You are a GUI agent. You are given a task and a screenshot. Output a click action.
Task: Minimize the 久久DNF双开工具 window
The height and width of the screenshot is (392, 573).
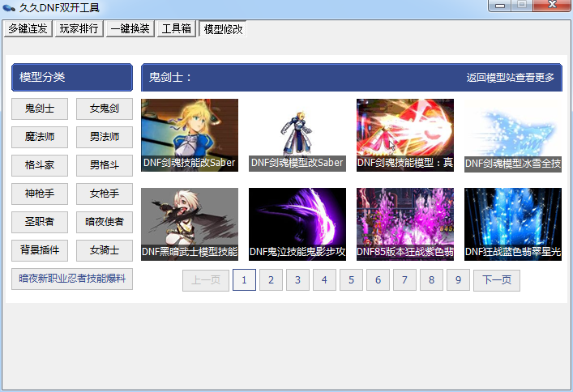(x=500, y=6)
